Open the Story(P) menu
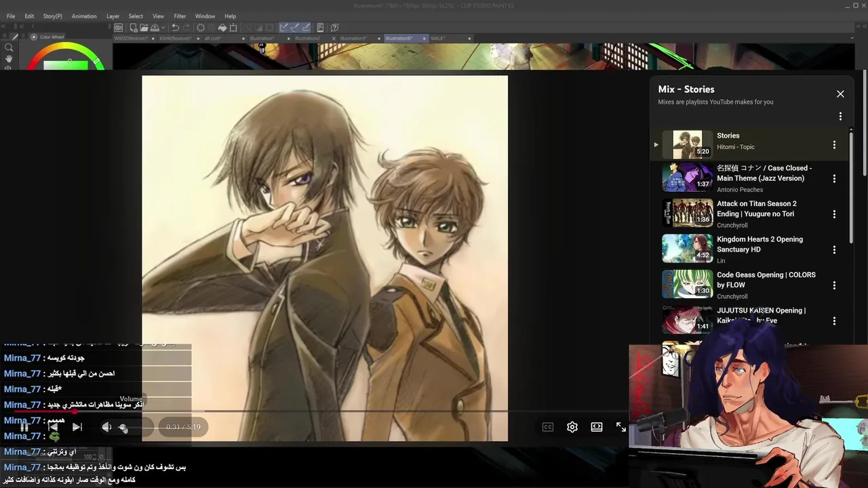This screenshot has height=488, width=868. pyautogui.click(x=53, y=16)
